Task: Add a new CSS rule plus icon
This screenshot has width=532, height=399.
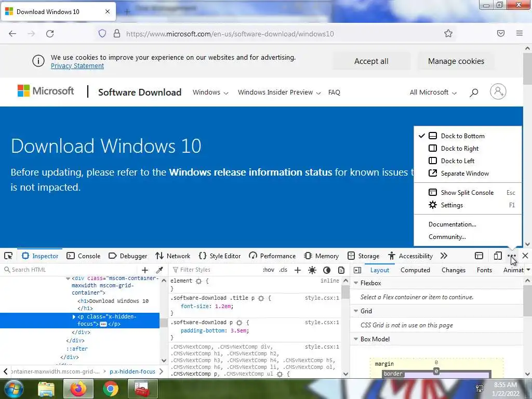Action: (298, 270)
